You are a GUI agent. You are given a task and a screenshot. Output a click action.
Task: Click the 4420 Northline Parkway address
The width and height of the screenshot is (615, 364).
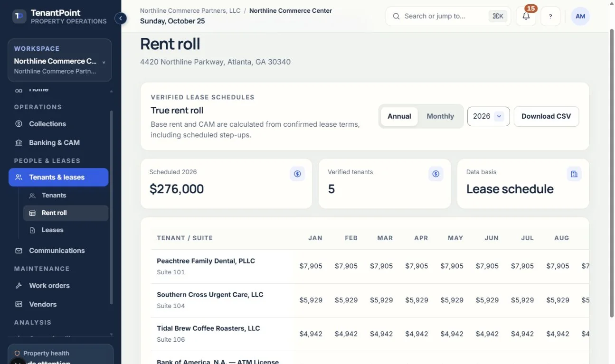pyautogui.click(x=215, y=62)
